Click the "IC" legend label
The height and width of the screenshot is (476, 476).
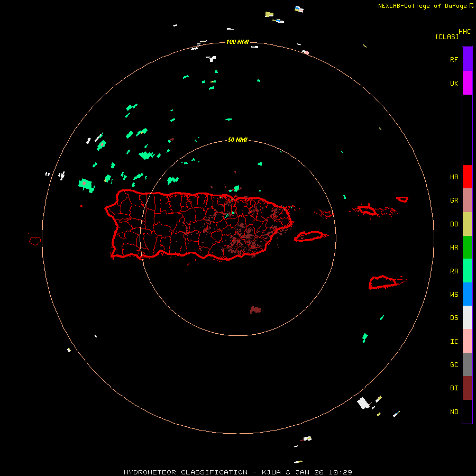[454, 342]
